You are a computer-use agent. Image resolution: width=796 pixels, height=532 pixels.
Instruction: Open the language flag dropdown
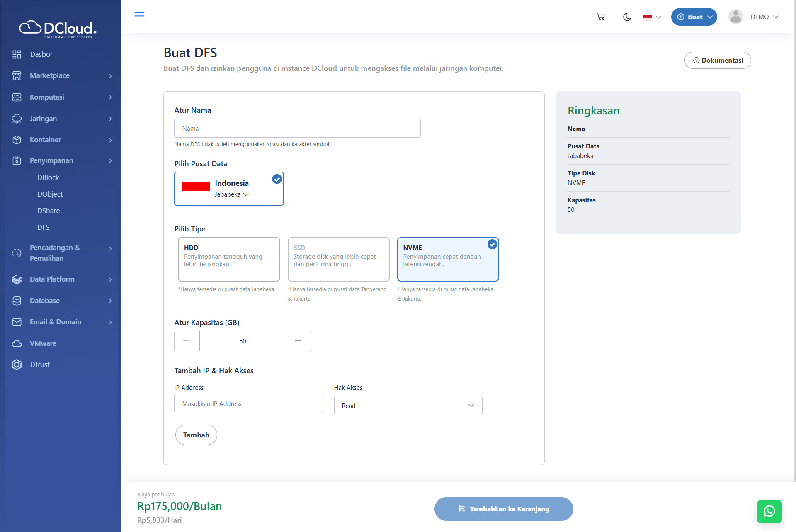pyautogui.click(x=652, y=17)
